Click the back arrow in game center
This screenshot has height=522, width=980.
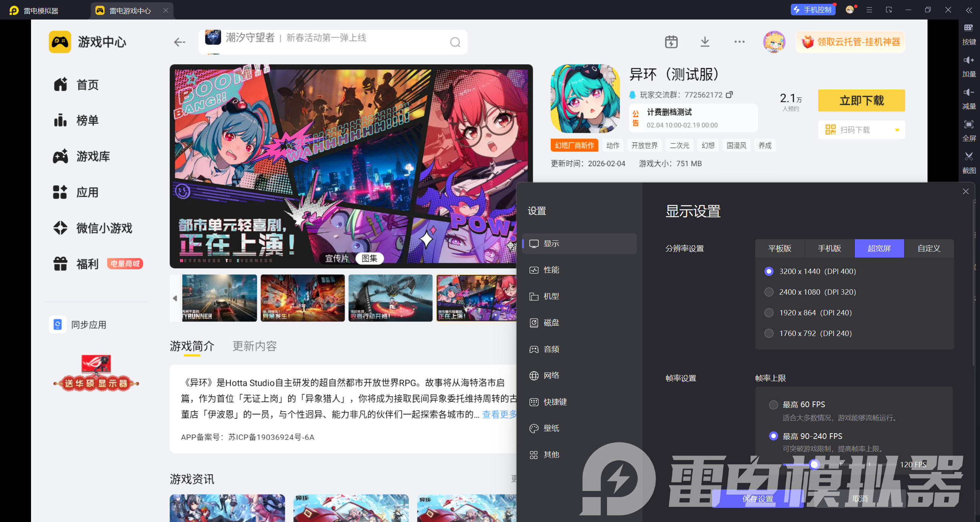click(x=179, y=42)
